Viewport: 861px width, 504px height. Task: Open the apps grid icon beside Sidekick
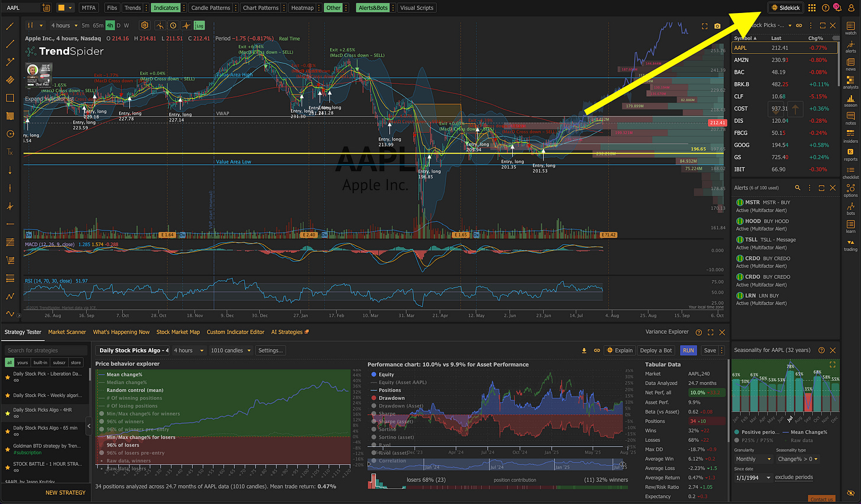pyautogui.click(x=812, y=8)
